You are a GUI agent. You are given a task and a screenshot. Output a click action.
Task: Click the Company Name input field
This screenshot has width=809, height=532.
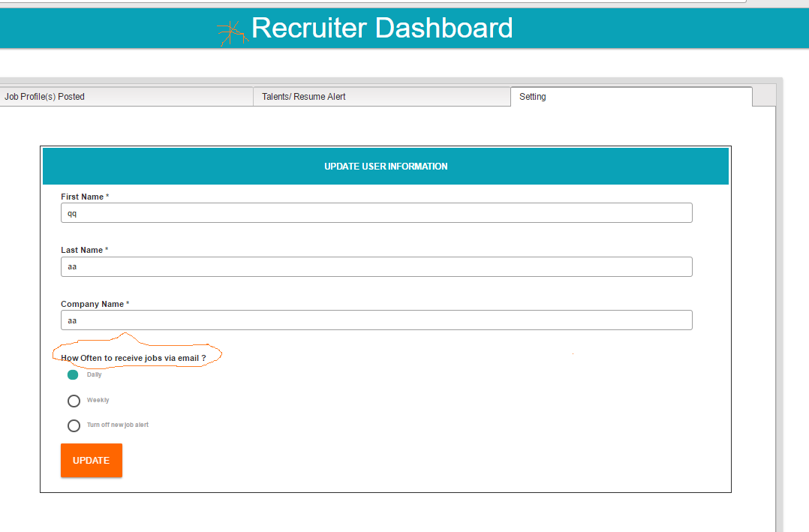coord(377,320)
